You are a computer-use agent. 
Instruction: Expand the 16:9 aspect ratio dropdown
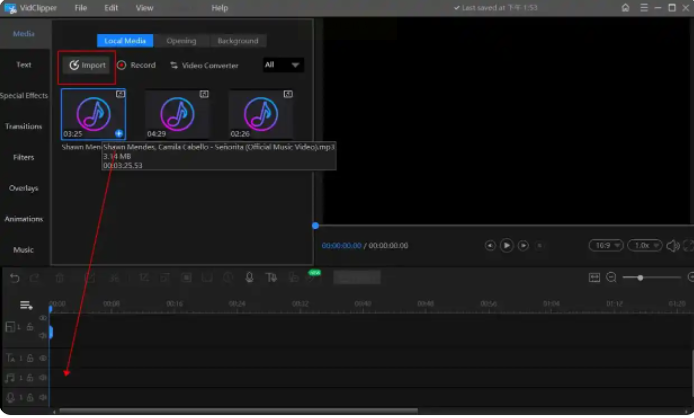coord(605,245)
